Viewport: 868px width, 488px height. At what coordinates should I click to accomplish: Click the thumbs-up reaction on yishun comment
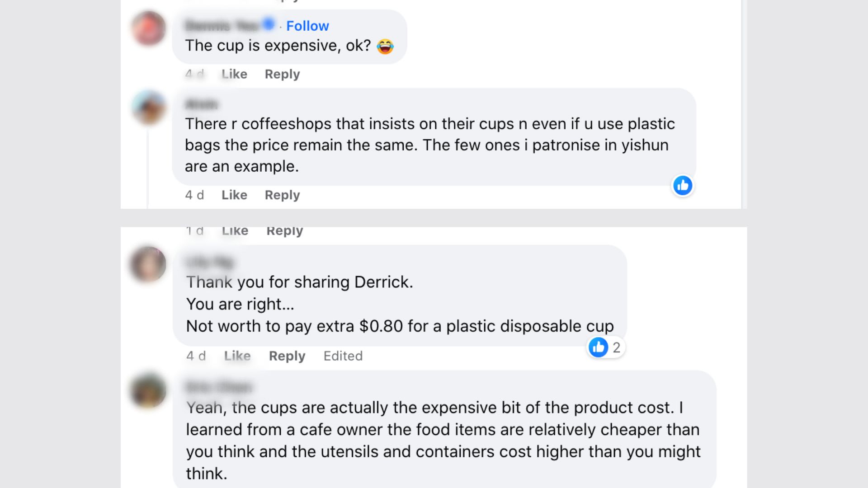(x=683, y=185)
